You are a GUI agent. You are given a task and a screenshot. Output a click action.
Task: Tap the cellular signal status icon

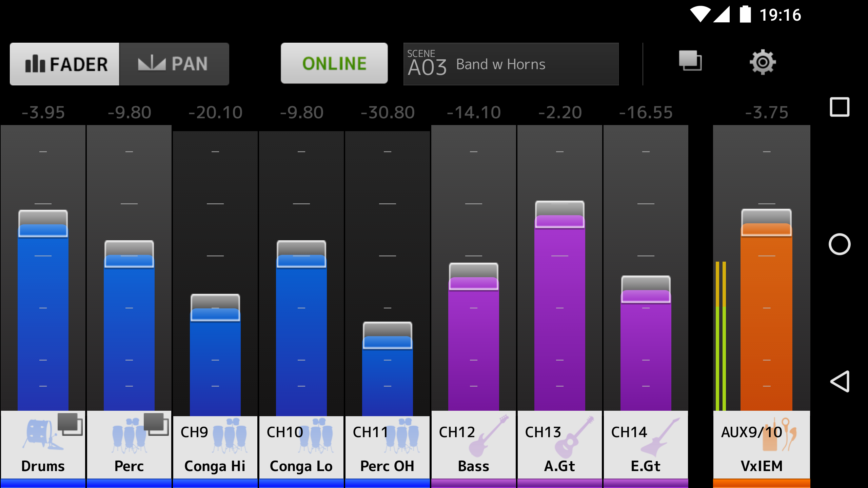pyautogui.click(x=722, y=15)
